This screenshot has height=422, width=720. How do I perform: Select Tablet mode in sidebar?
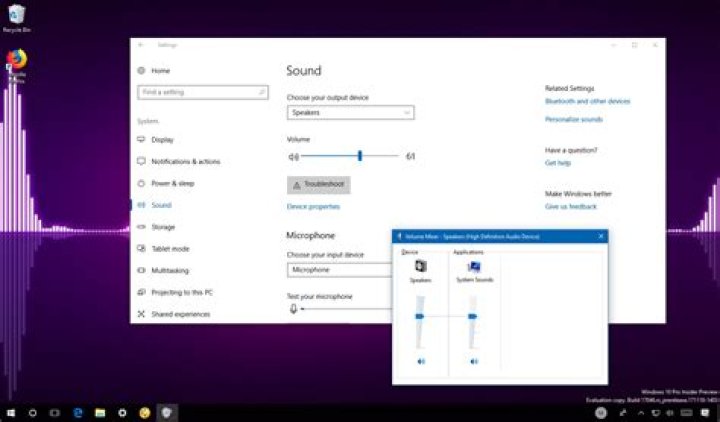(x=170, y=249)
